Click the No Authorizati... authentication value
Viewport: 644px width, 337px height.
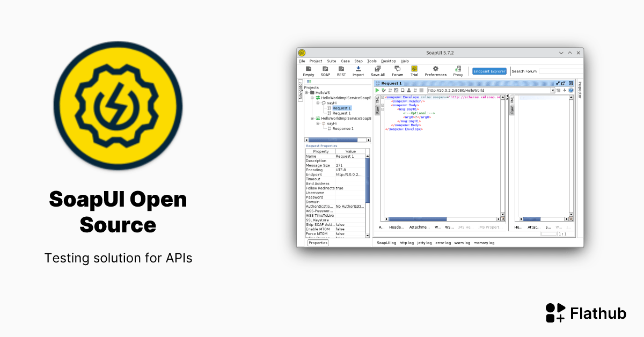pos(350,206)
